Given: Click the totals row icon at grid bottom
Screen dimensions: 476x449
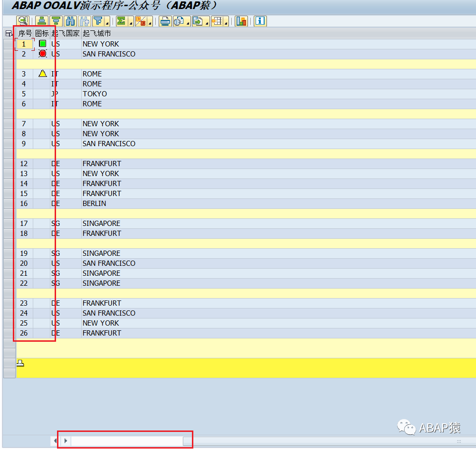Looking at the screenshot, I should click(20, 363).
